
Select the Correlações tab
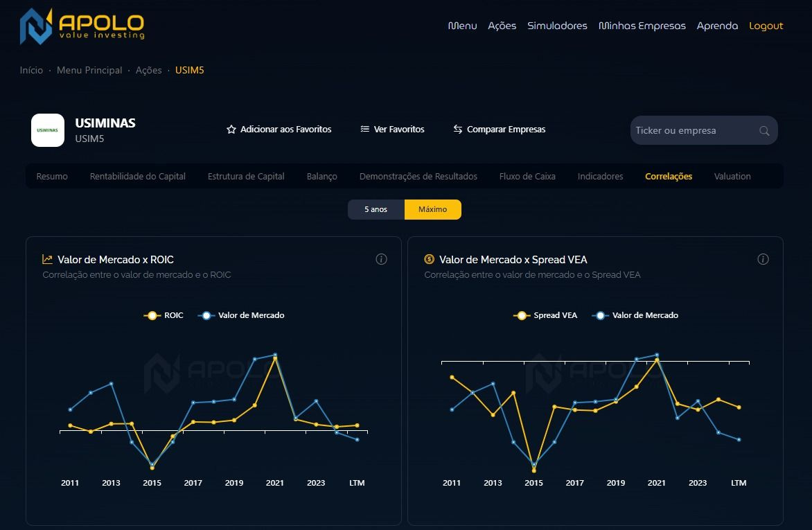(669, 176)
